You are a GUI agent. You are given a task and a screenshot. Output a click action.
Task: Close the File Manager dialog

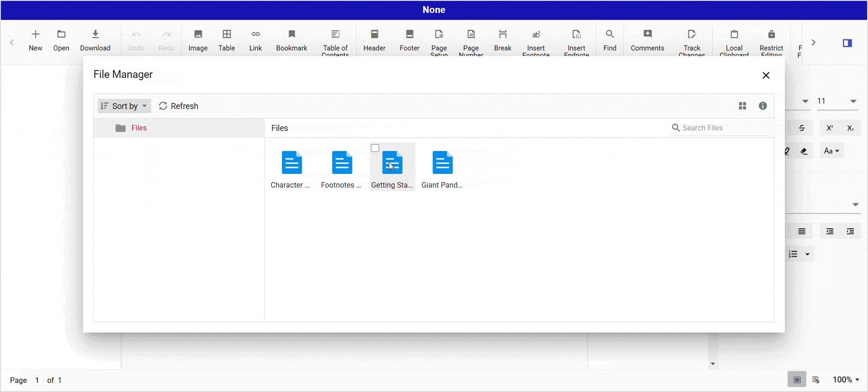tap(766, 75)
